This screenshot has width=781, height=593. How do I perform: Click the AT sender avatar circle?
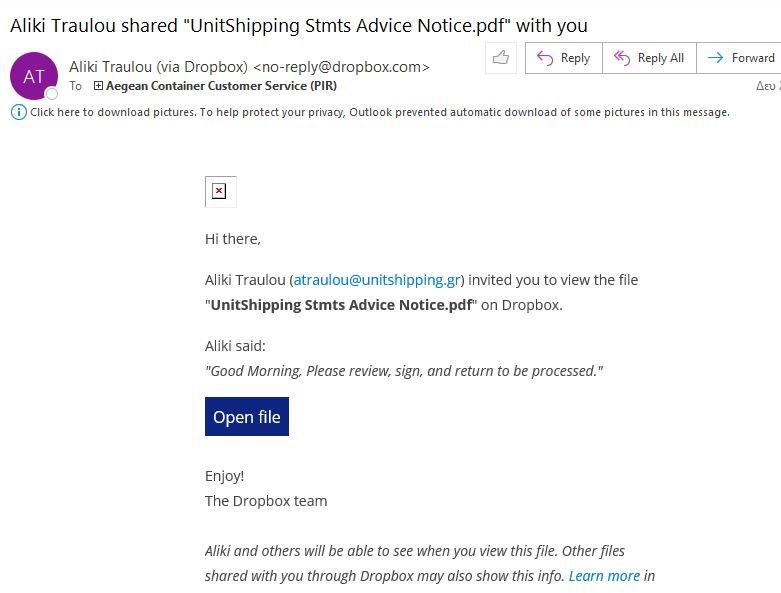point(34,76)
